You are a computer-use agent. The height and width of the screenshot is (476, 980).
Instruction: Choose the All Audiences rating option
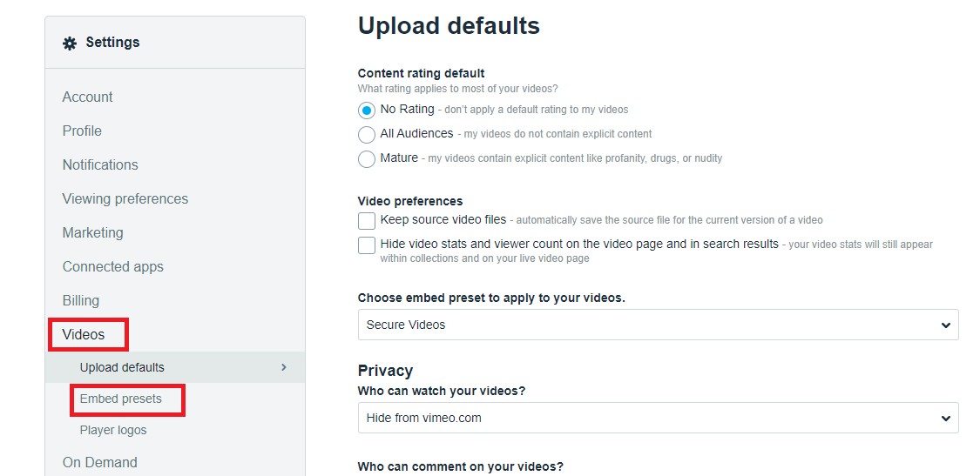pyautogui.click(x=367, y=135)
